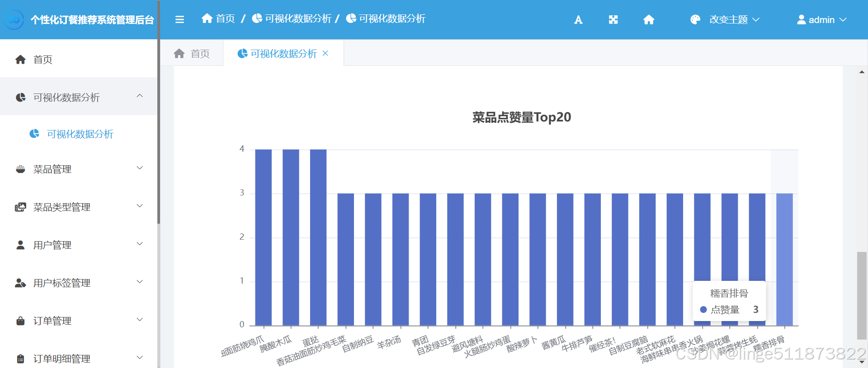Click the 菜品类型管理 images icon
The width and height of the screenshot is (868, 368).
click(x=20, y=207)
